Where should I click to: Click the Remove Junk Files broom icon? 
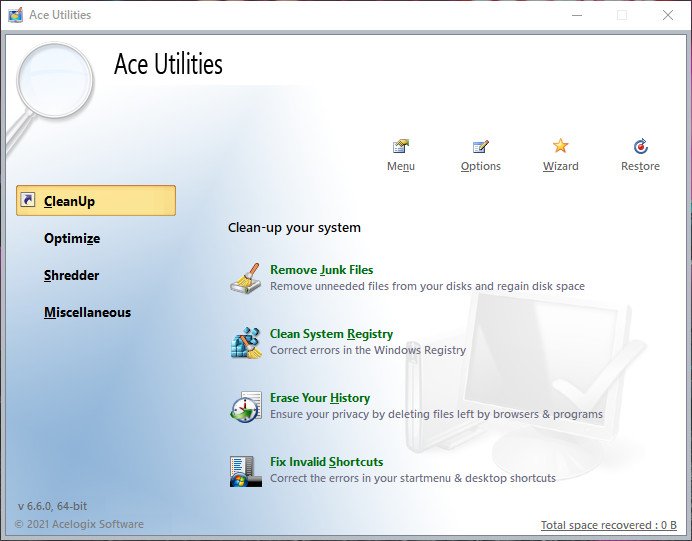(246, 278)
